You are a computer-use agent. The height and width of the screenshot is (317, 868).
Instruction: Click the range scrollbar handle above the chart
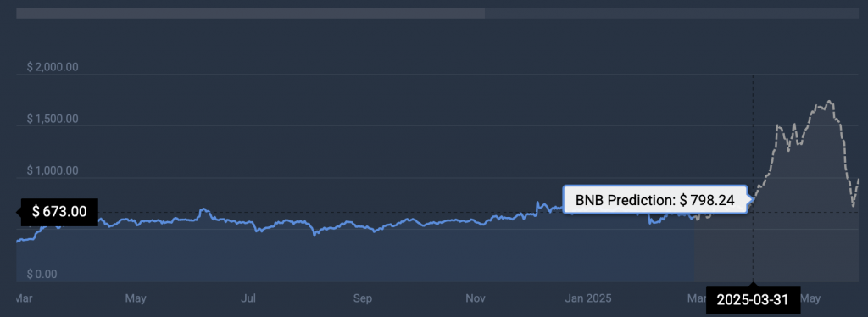(x=251, y=14)
